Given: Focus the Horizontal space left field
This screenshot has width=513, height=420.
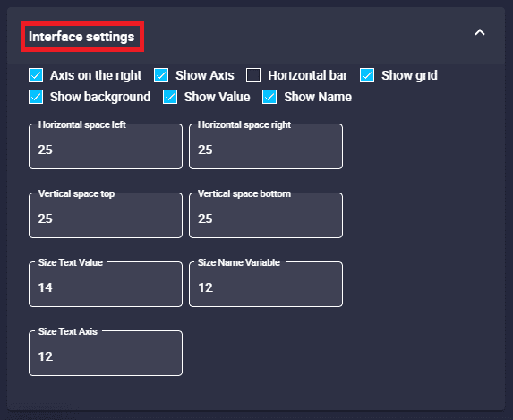Looking at the screenshot, I should [x=106, y=146].
